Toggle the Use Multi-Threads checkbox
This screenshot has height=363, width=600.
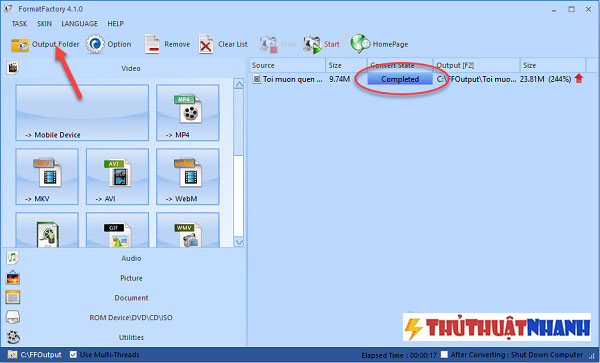click(x=73, y=355)
